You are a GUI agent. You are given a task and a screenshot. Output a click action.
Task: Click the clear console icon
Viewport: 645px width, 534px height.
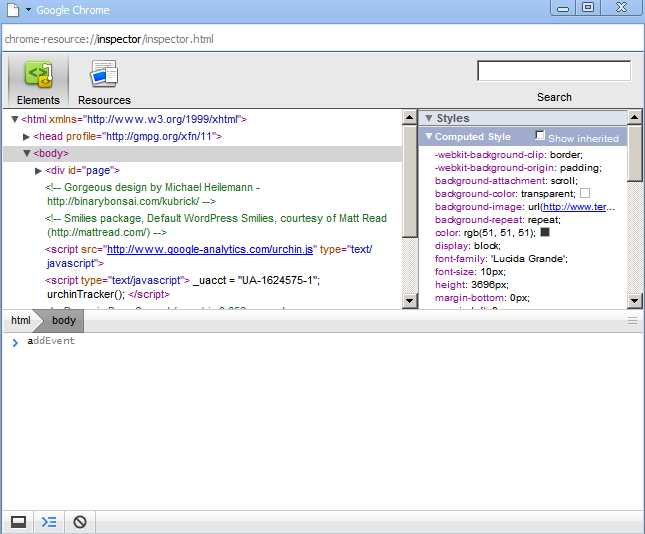pos(80,521)
